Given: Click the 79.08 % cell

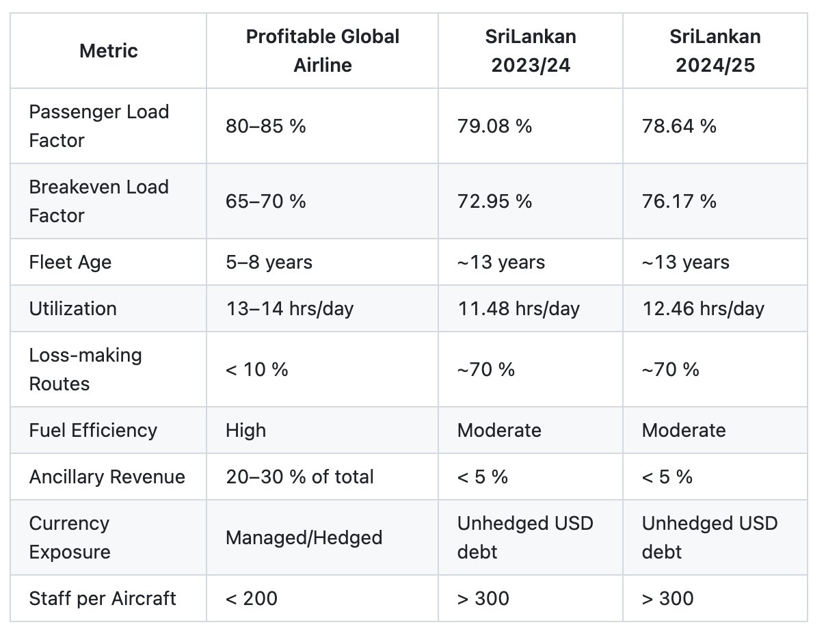Looking at the screenshot, I should pyautogui.click(x=494, y=126).
